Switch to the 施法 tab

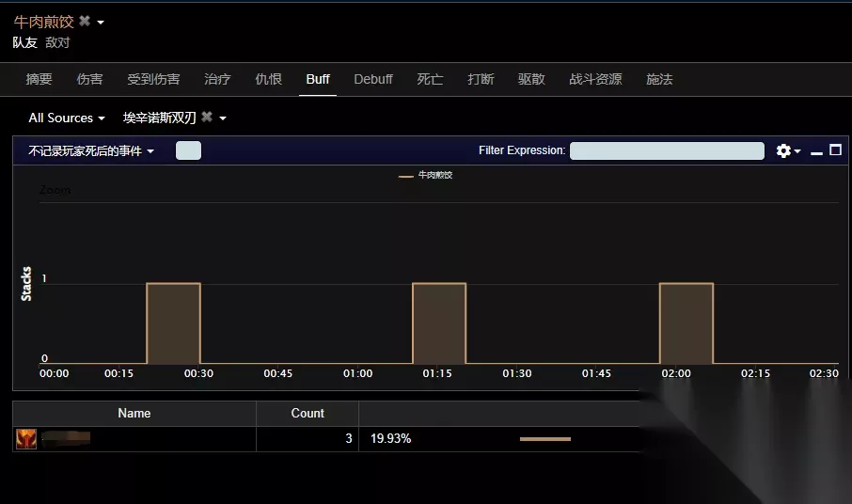tap(659, 79)
